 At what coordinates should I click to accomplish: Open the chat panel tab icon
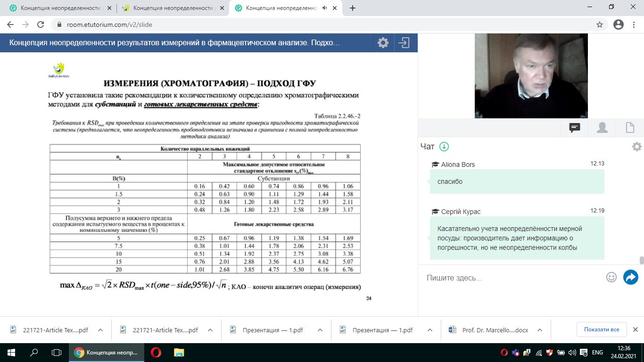[x=574, y=128]
